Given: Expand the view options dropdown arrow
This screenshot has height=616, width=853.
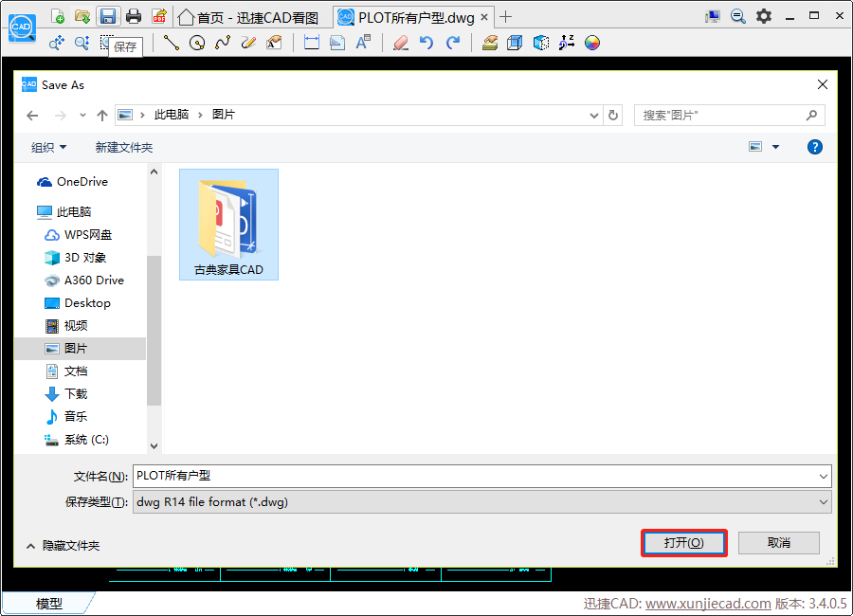Looking at the screenshot, I should (x=775, y=147).
